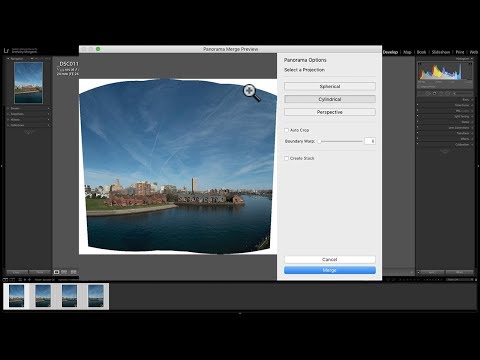480x360 pixels.
Task: Click the panorama preview image
Action: click(178, 167)
